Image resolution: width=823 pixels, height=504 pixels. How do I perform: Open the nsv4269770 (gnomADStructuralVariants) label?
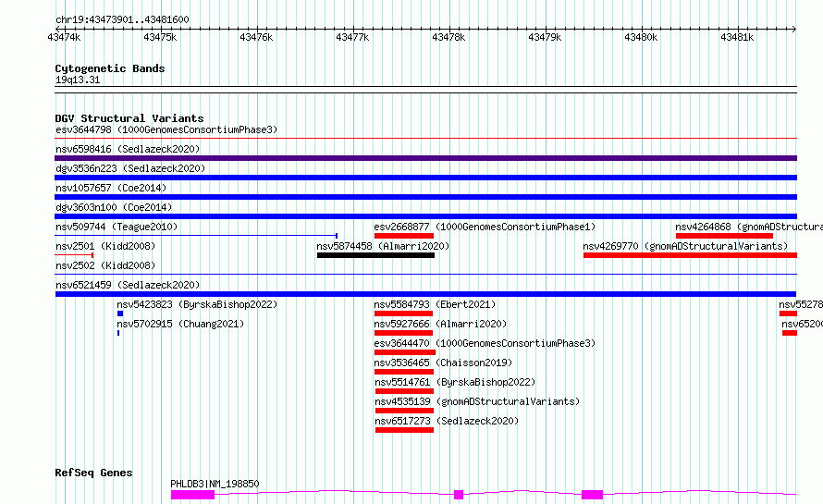point(685,246)
